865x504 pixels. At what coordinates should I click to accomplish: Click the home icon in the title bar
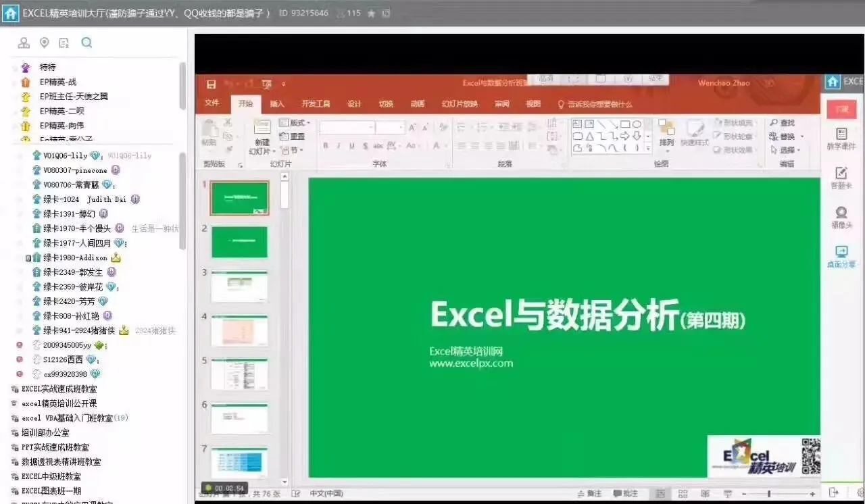[10, 13]
